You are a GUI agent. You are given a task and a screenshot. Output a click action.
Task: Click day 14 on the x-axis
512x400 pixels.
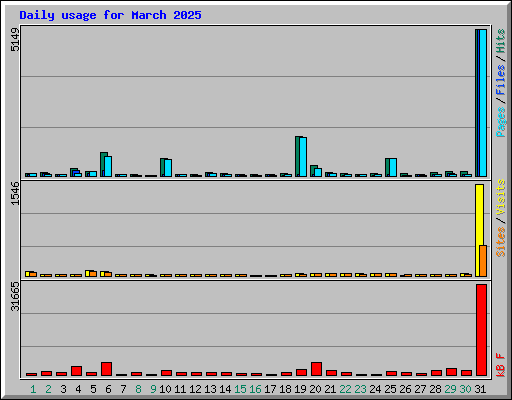coord(225,389)
